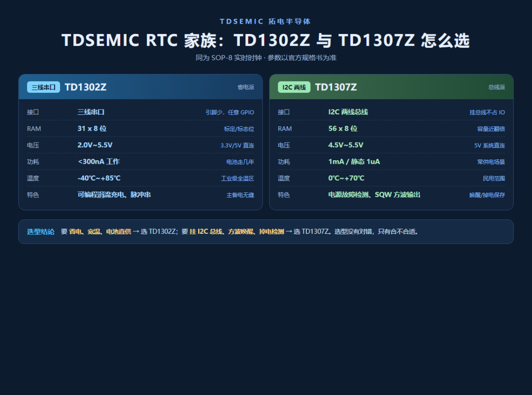
Task: Click the note 3.3V/5V 直连
Action: (x=237, y=145)
